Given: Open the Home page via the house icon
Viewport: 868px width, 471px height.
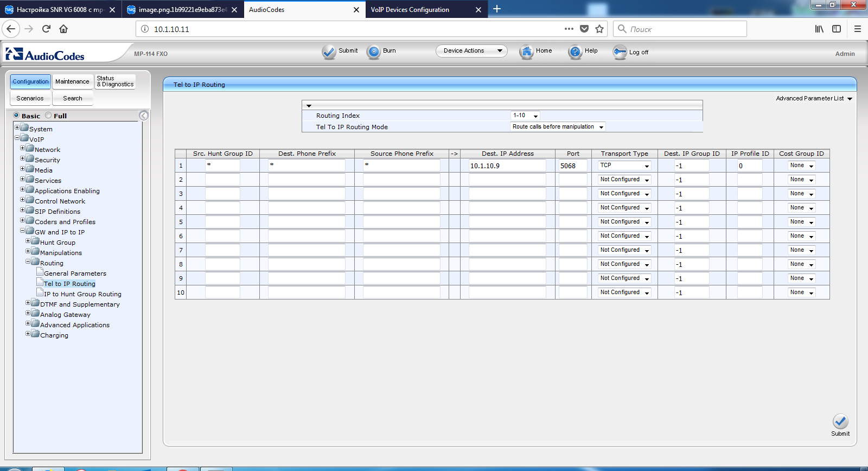Looking at the screenshot, I should [x=526, y=52].
